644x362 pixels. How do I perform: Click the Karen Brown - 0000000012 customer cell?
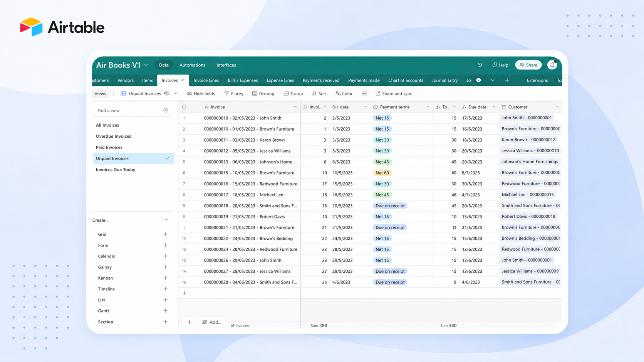[530, 140]
